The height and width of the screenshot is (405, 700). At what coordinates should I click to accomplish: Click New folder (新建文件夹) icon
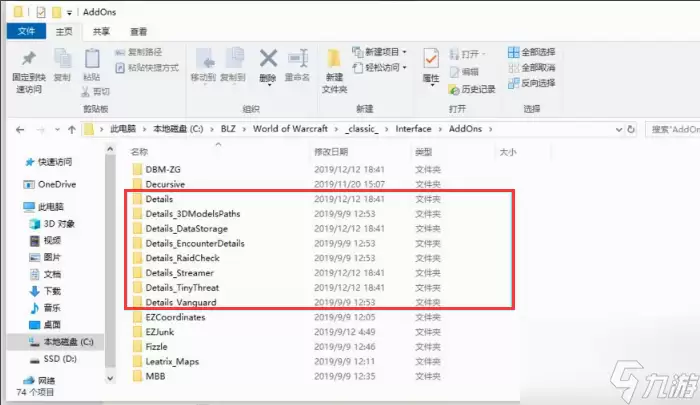click(x=334, y=59)
